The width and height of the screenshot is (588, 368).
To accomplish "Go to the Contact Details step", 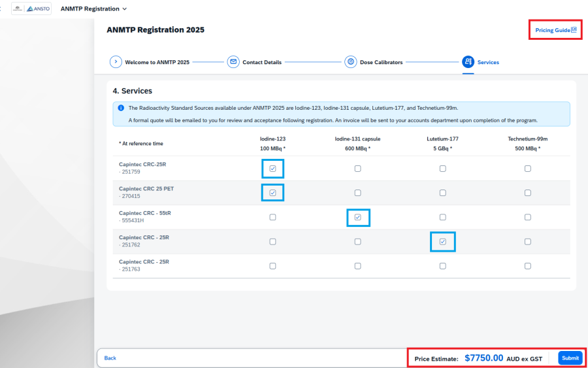I will point(261,62).
